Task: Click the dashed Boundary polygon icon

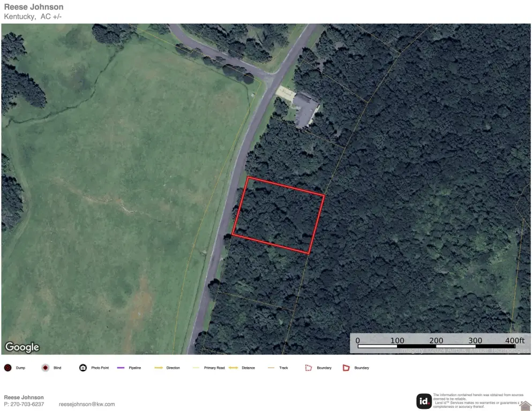Action: [309, 368]
